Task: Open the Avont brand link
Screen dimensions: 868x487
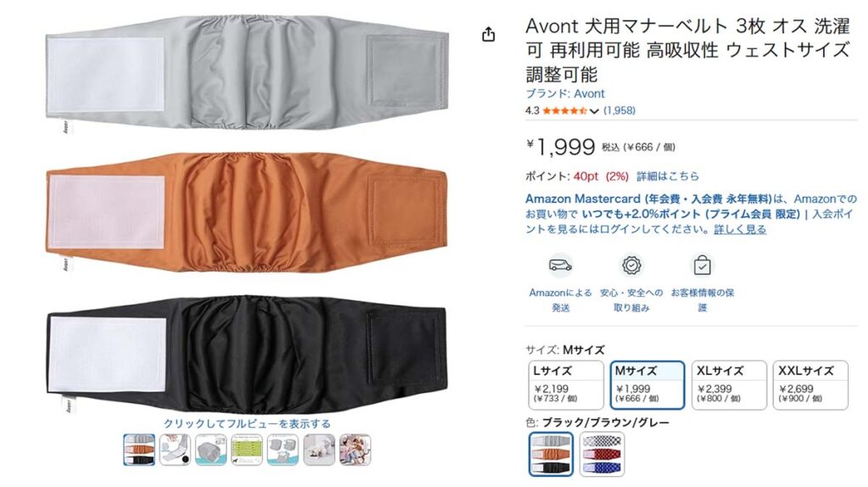Action: click(565, 93)
